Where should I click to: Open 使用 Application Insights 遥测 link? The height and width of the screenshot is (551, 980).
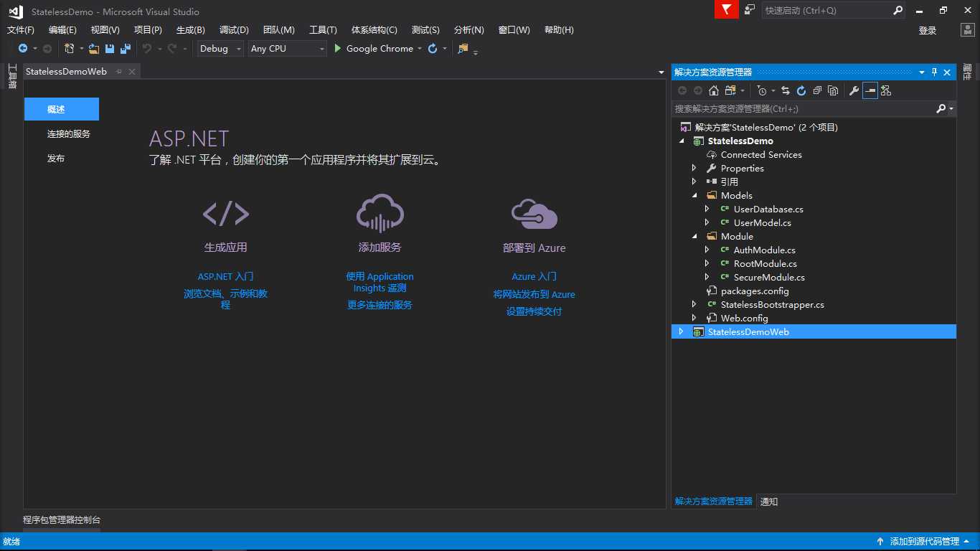[380, 282]
